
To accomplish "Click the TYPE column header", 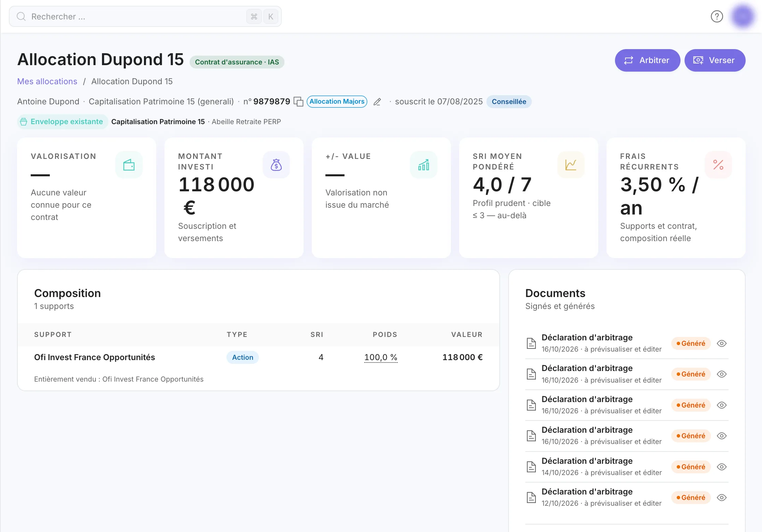I will coord(237,335).
